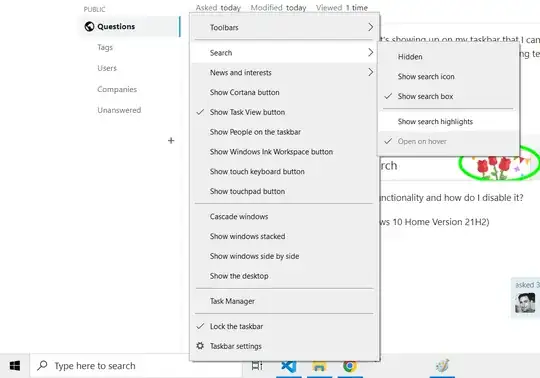Enable Show touchpad button

pyautogui.click(x=285, y=191)
